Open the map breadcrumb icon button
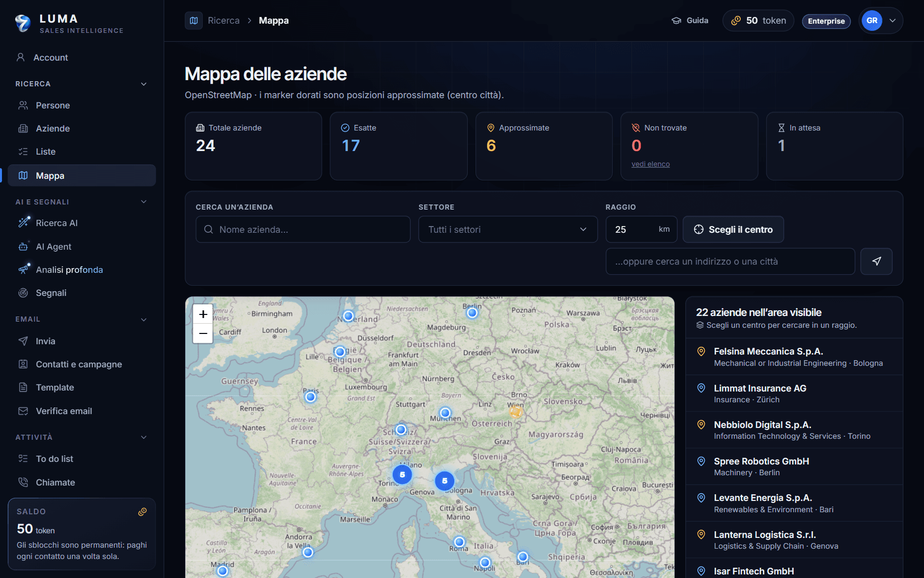This screenshot has width=924, height=578. [194, 21]
